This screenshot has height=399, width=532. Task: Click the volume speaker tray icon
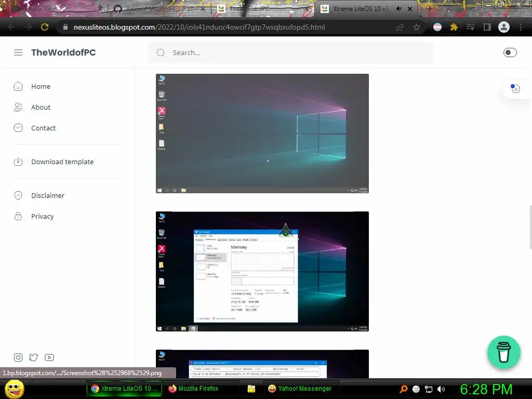441,389
